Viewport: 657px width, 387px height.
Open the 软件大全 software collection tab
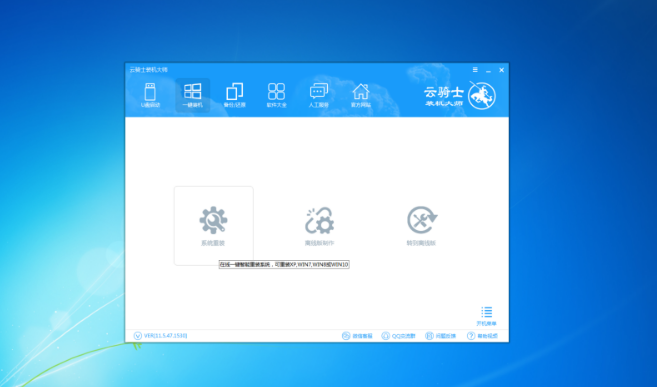pos(277,95)
